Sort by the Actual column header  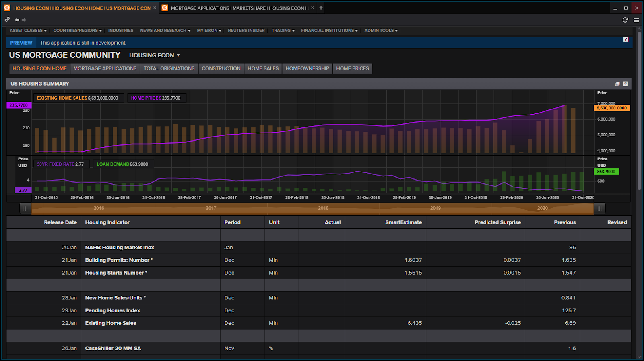tap(322, 222)
